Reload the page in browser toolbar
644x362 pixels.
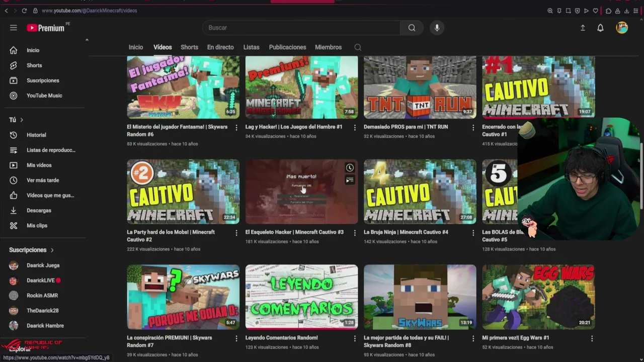point(24,11)
